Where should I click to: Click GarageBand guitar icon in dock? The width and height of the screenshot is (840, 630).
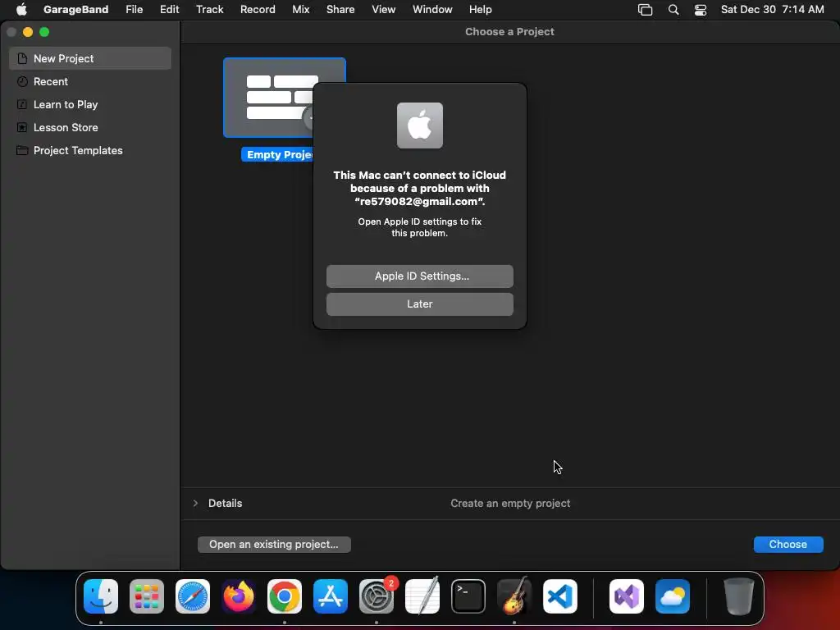point(514,596)
